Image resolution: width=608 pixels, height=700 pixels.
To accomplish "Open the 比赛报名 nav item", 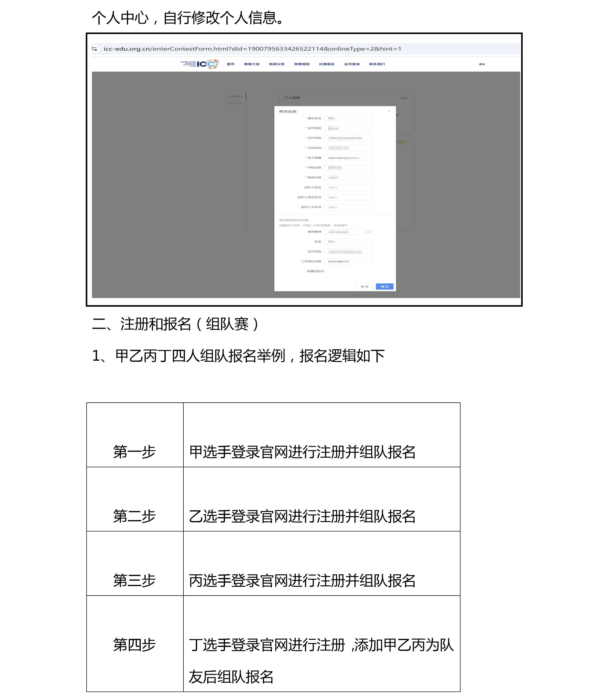I will [x=327, y=64].
